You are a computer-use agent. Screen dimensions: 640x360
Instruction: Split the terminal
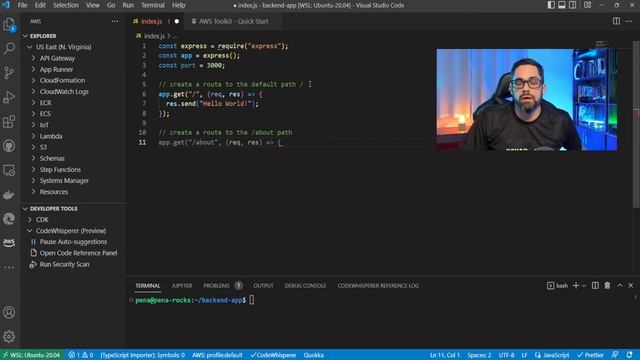point(596,286)
